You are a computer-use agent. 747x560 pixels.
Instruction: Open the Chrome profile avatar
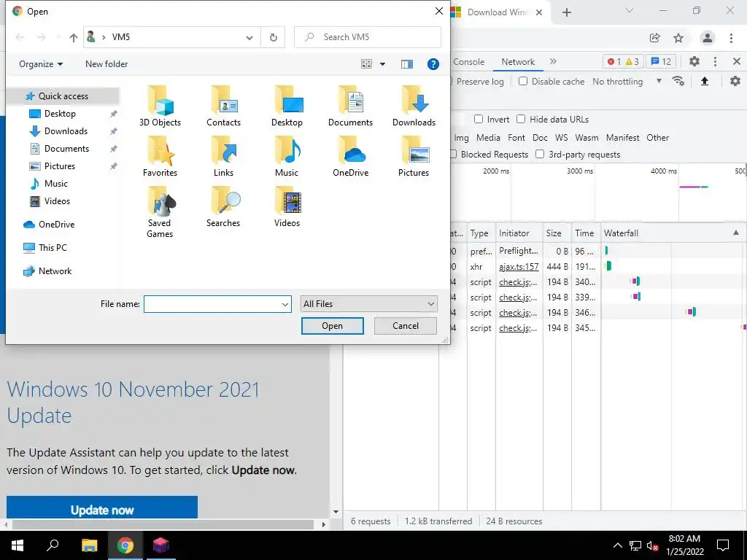click(x=708, y=38)
